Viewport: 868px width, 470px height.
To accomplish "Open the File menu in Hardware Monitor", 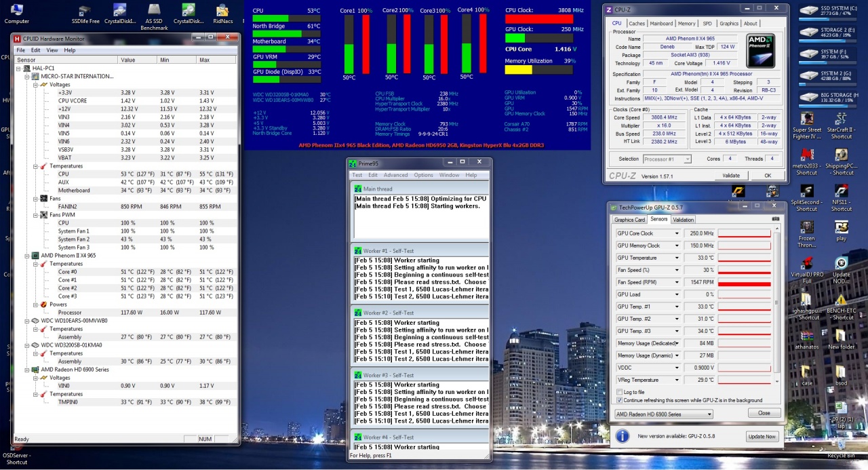I will 20,50.
